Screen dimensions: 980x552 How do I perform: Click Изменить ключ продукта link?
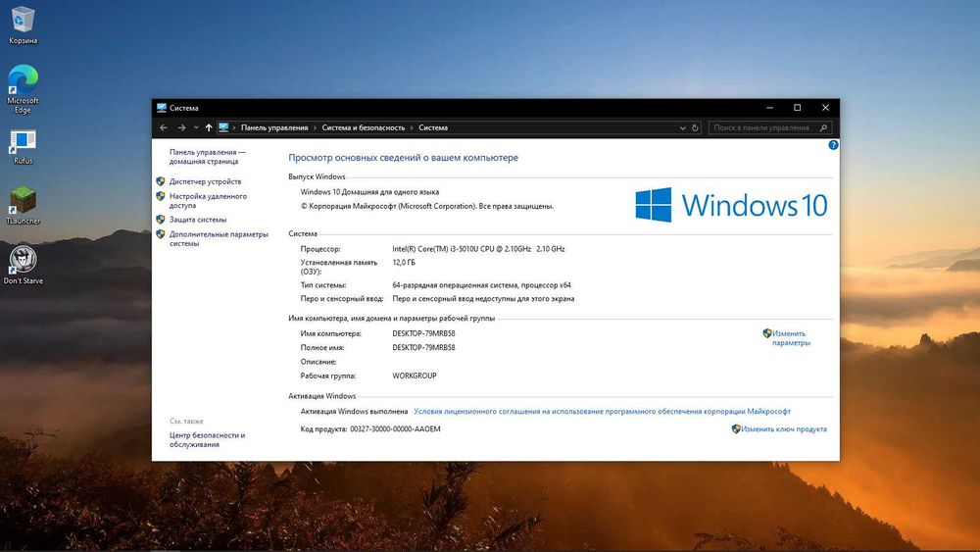pyautogui.click(x=784, y=428)
